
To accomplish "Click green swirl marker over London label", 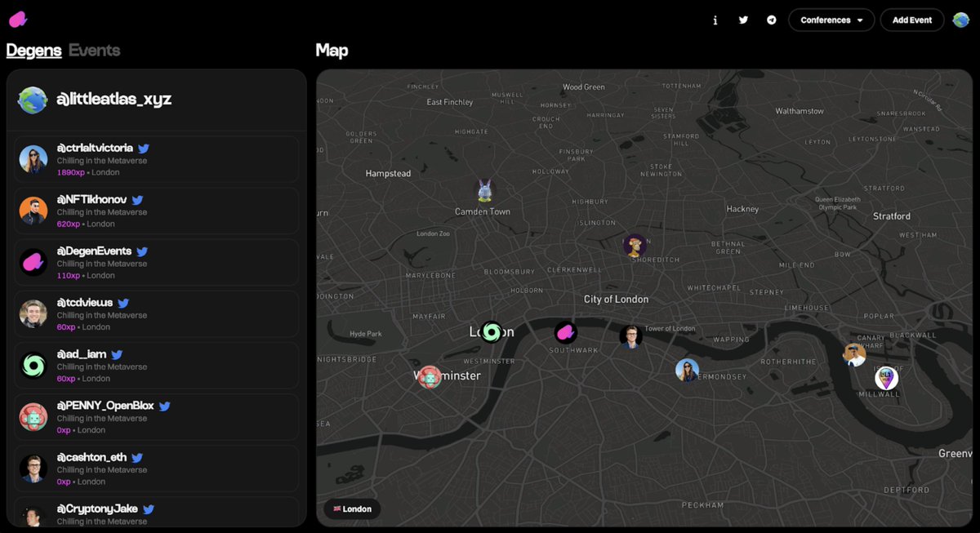I will tap(491, 331).
